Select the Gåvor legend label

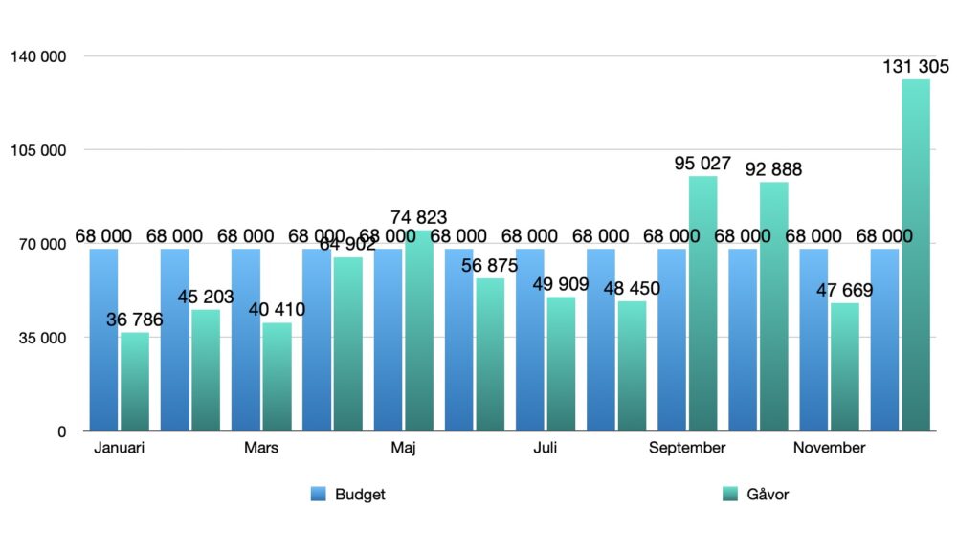click(768, 495)
